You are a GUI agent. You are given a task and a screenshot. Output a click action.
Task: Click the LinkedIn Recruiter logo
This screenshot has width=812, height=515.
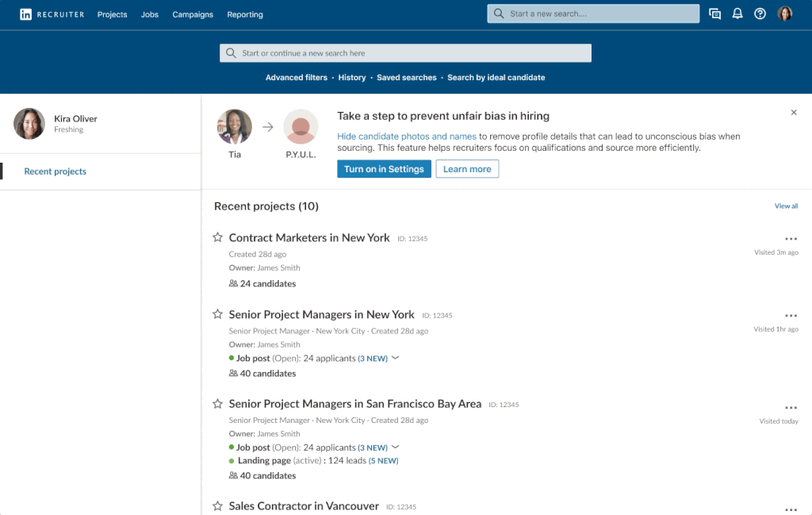[x=52, y=14]
